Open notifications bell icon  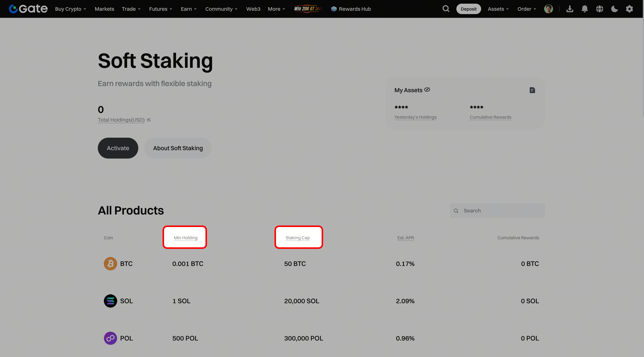(585, 9)
